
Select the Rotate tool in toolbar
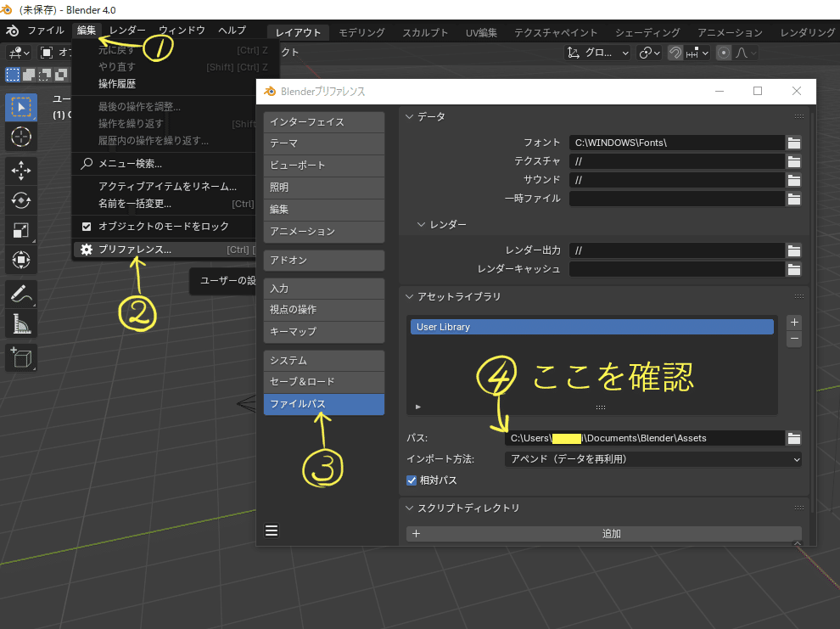21,201
